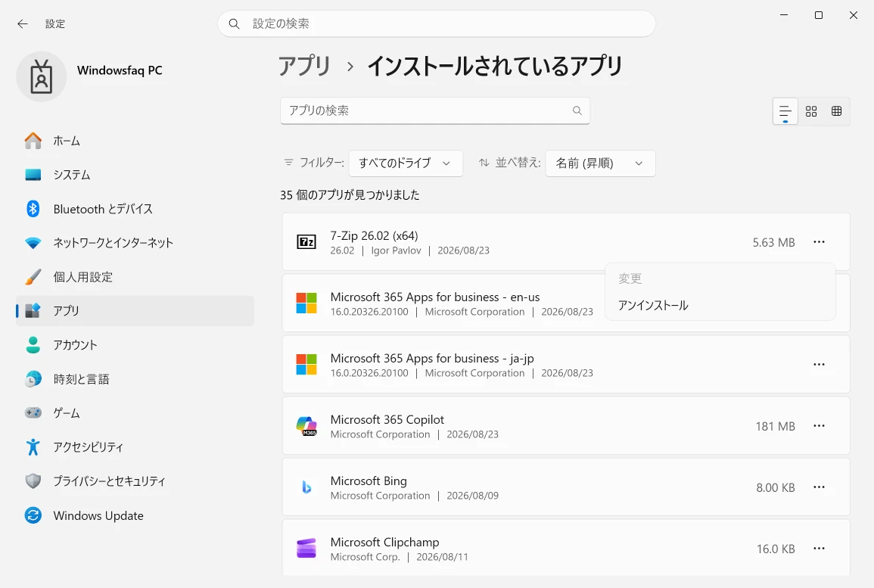The width and height of the screenshot is (874, 588).
Task: Click the magnifier icon in 設定の検索
Action: [x=234, y=24]
